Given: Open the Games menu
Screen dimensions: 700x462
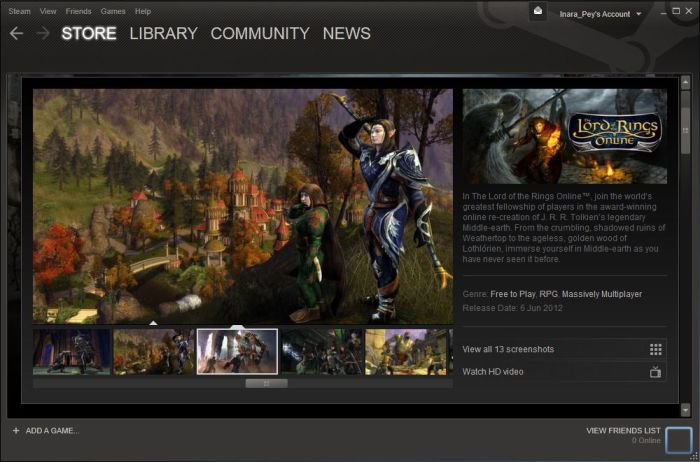Looking at the screenshot, I should pyautogui.click(x=113, y=11).
